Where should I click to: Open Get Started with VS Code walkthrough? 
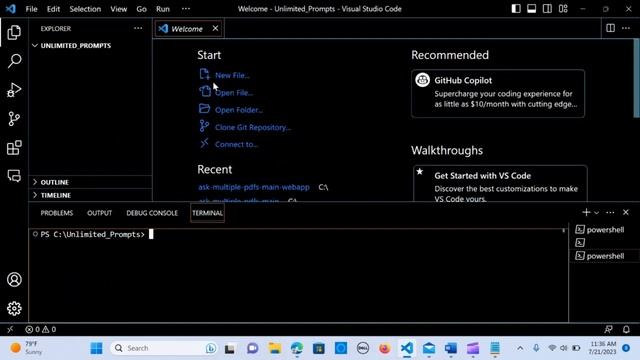(x=500, y=184)
